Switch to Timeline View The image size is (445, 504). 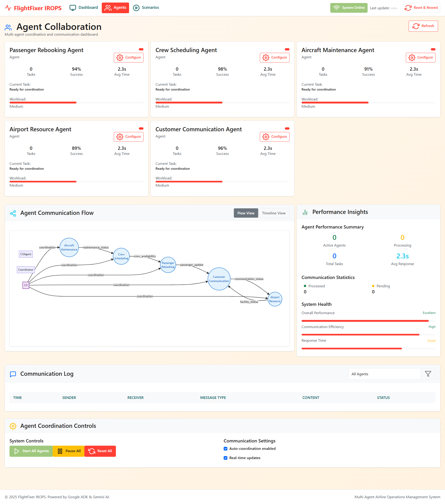point(273,213)
